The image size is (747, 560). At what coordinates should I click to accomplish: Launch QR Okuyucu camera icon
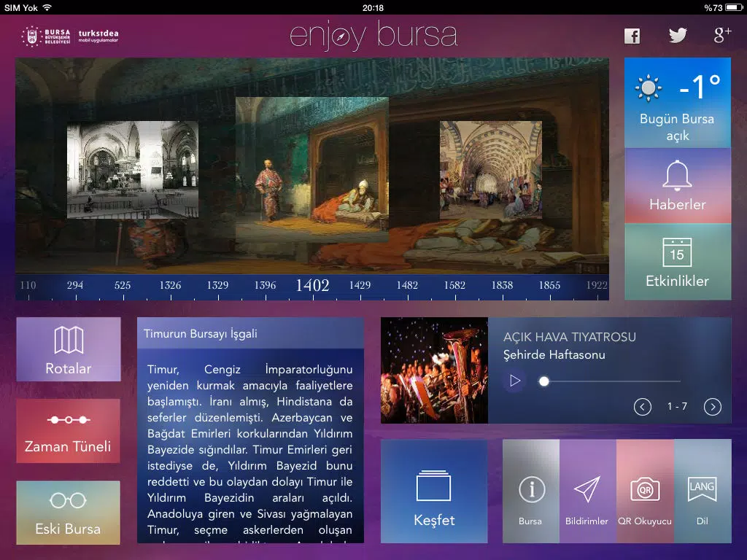click(x=645, y=491)
